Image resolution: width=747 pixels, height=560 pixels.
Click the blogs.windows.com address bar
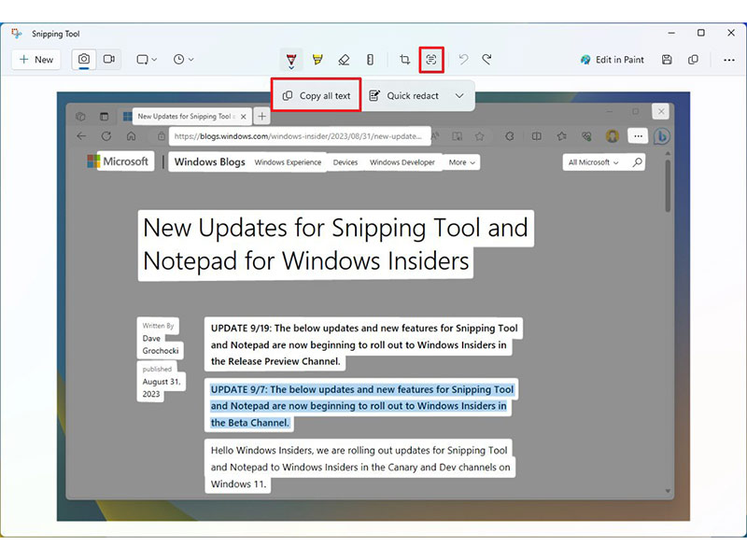[300, 136]
